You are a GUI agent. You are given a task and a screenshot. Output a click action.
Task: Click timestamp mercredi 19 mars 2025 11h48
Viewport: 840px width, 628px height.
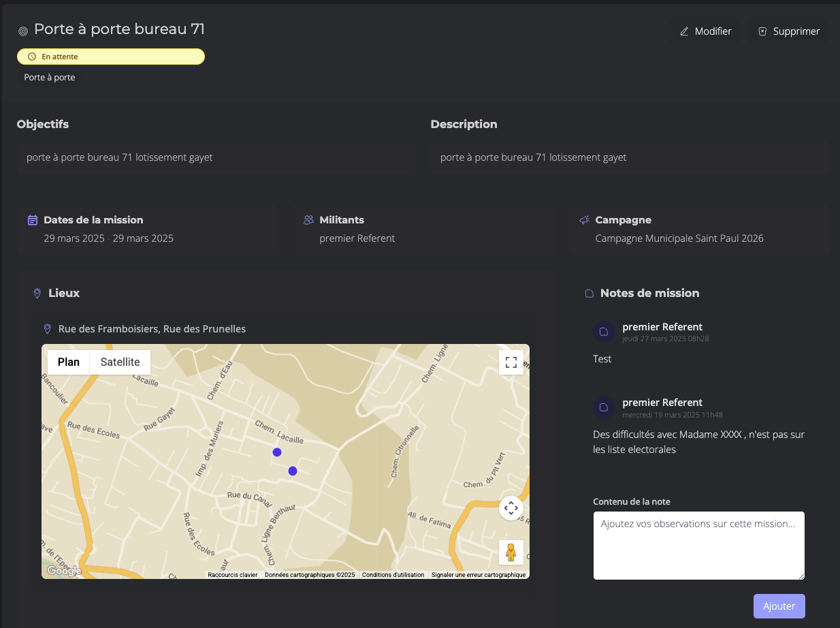(673, 414)
